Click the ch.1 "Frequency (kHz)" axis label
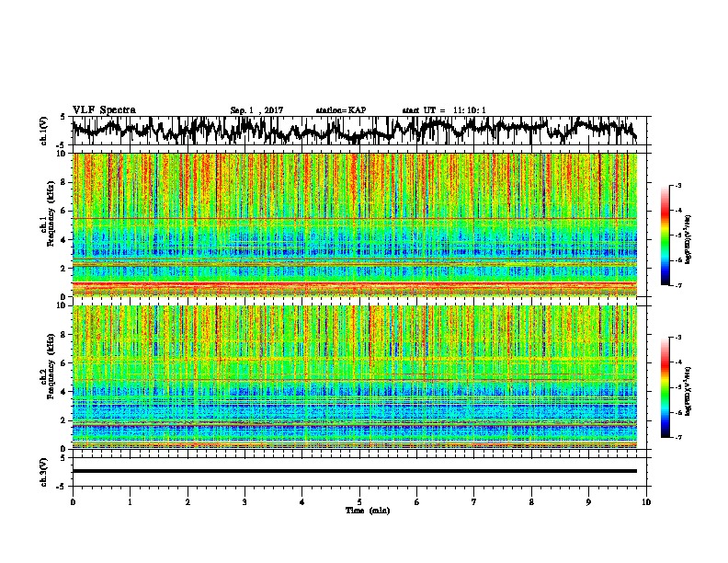This screenshot has width=728, height=563. (51, 214)
